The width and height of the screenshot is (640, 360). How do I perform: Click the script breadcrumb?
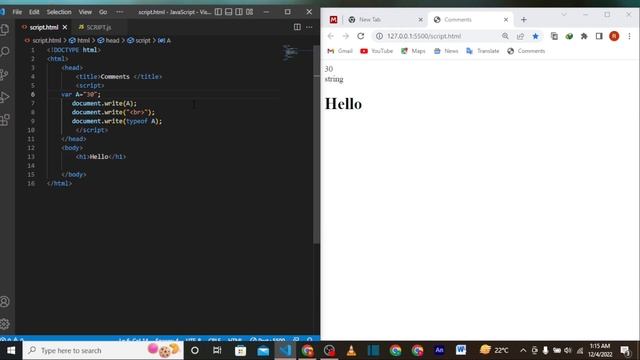point(139,40)
